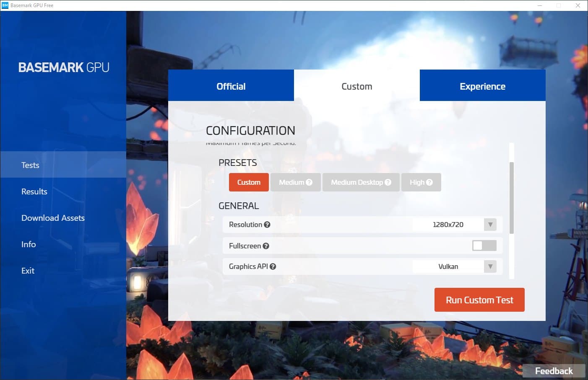Click the Medium Desktop question mark icon

tap(388, 182)
